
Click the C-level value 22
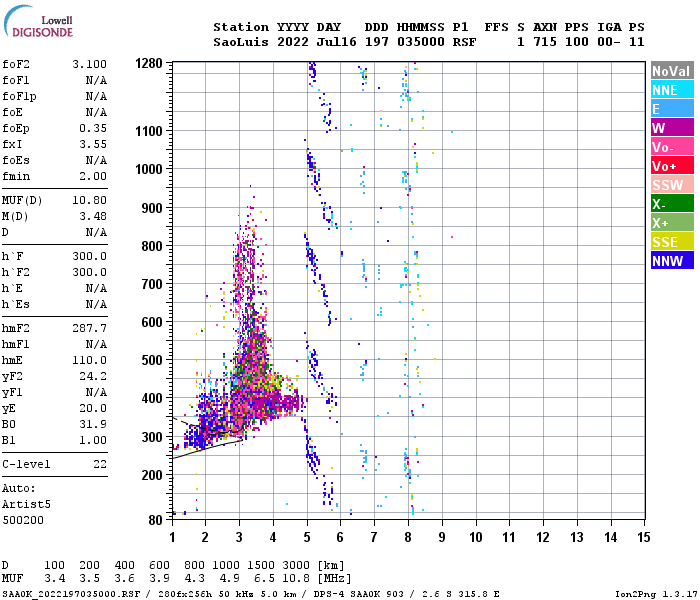[100, 464]
